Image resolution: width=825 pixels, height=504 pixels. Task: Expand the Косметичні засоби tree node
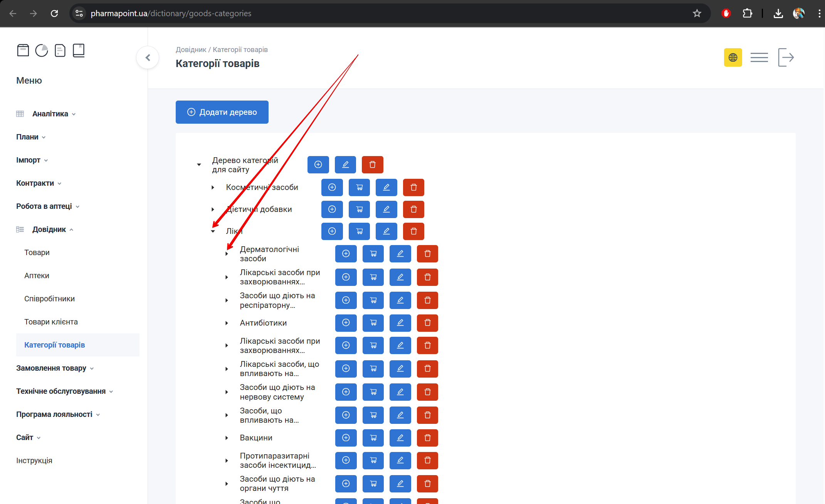(213, 187)
